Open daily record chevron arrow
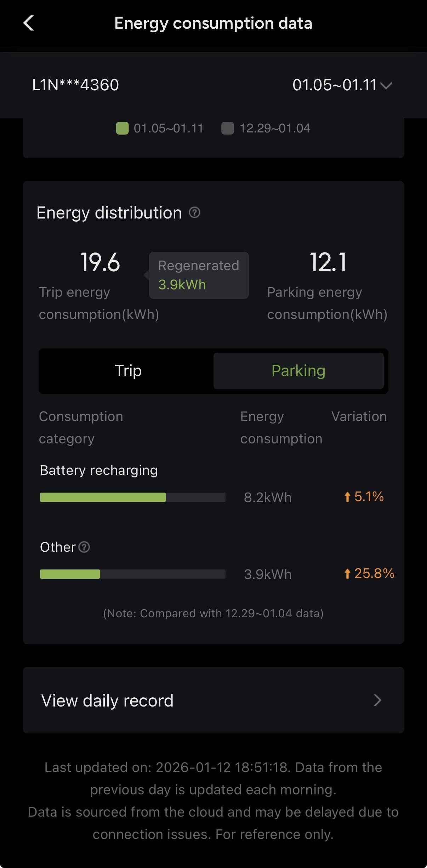This screenshot has height=868, width=427. coord(377,700)
